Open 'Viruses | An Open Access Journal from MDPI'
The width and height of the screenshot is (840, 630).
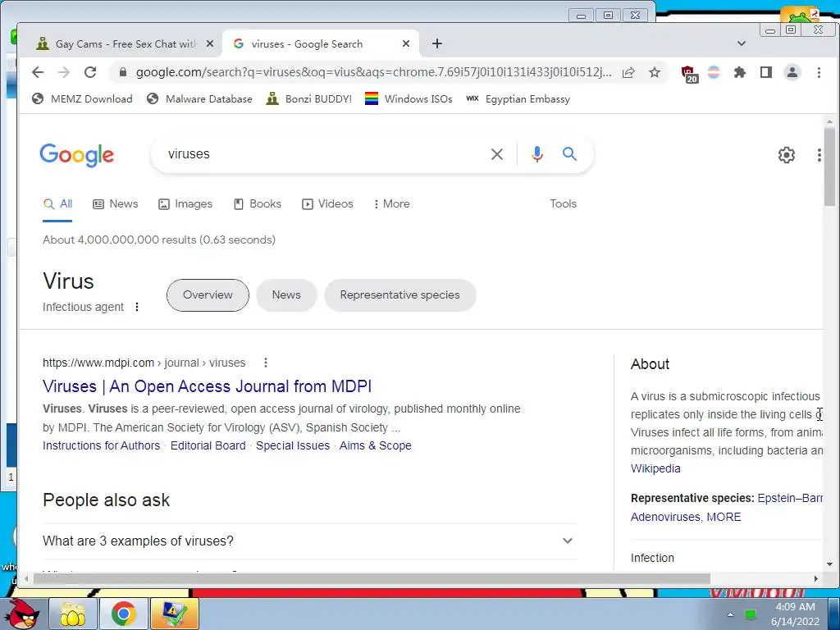pos(207,386)
